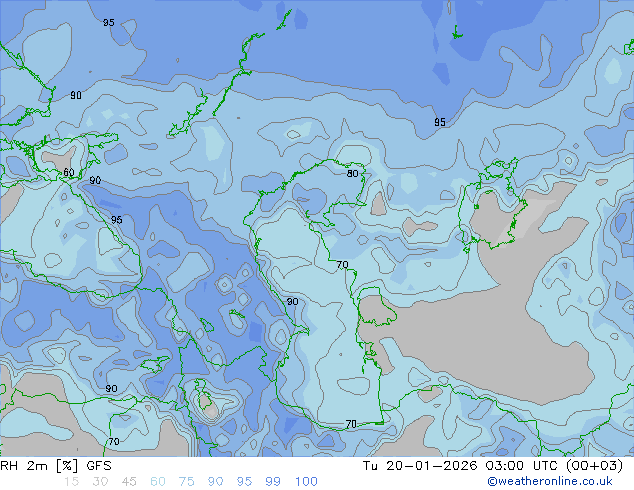Click the '60' contour label on the map
This screenshot has height=490, width=634.
tap(69, 173)
